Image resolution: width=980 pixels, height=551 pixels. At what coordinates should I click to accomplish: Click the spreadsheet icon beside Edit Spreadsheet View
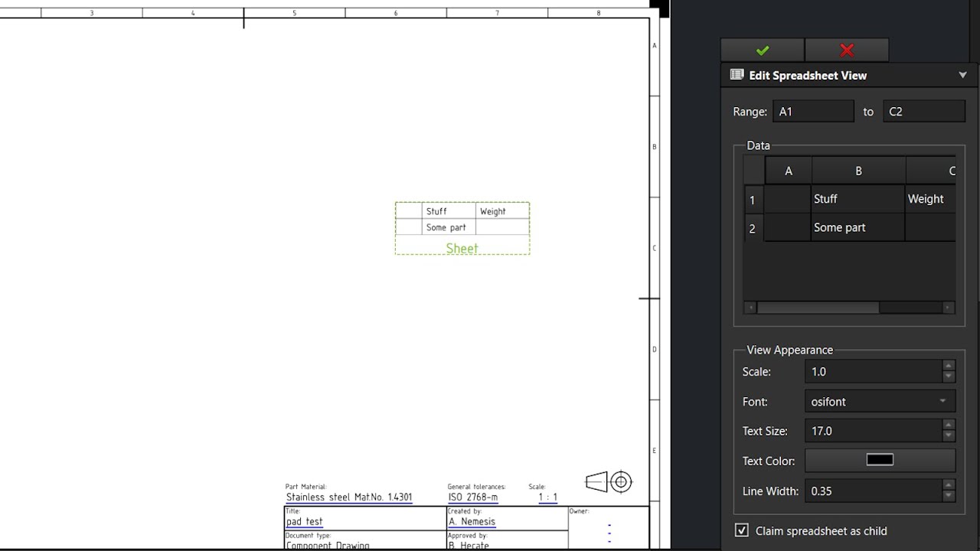click(x=737, y=75)
